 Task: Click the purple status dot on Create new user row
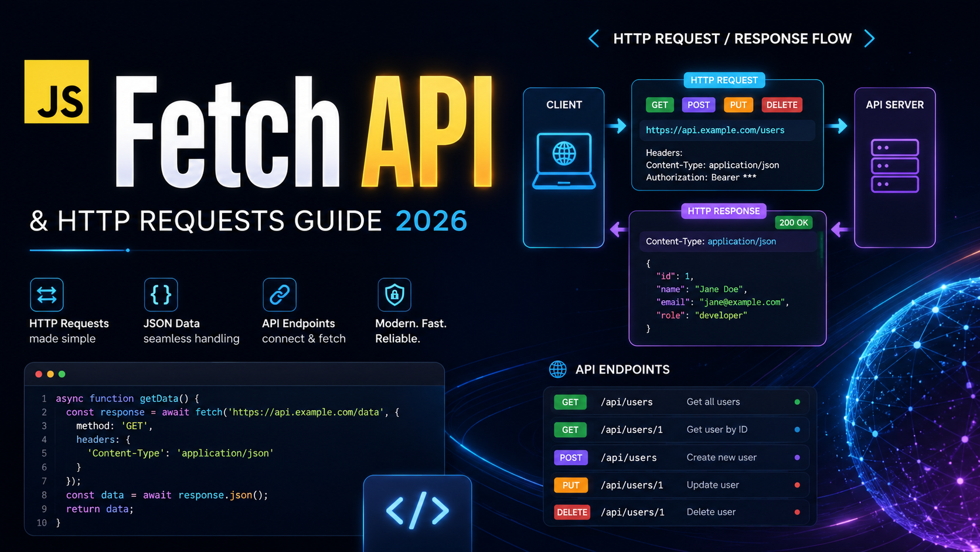pyautogui.click(x=797, y=458)
